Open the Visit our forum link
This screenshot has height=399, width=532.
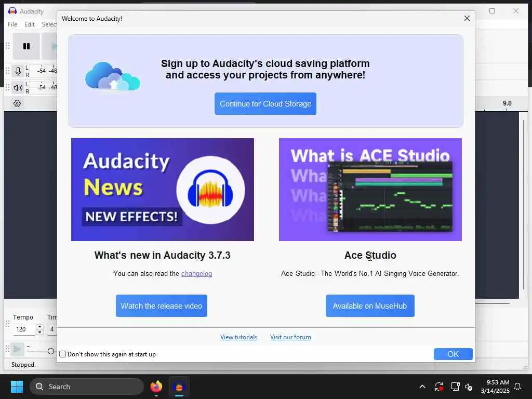tap(290, 337)
